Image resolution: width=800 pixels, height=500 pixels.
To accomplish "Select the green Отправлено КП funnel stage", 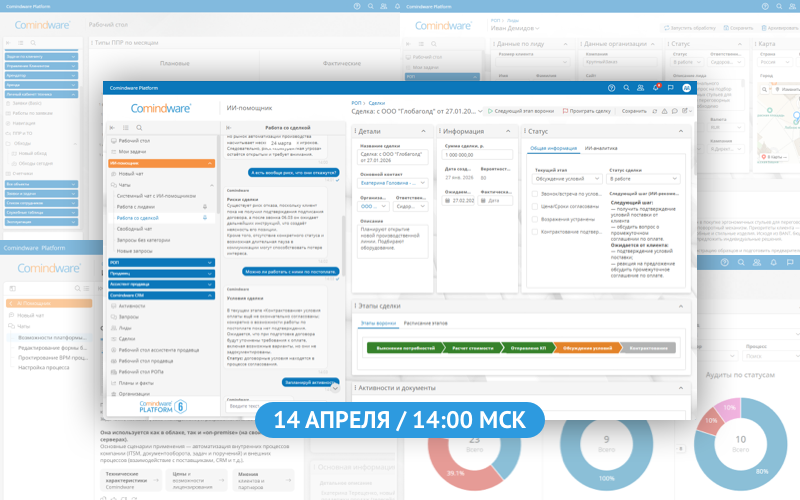I will tap(528, 348).
